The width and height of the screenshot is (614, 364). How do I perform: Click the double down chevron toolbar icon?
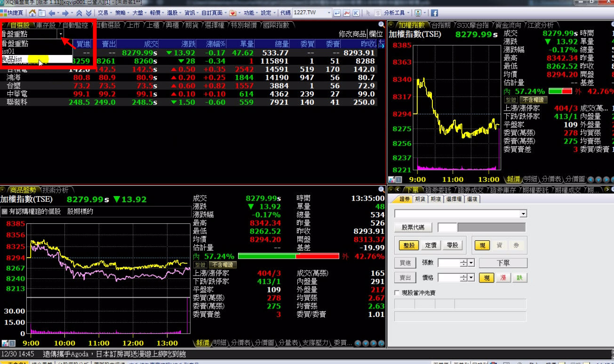(x=88, y=13)
